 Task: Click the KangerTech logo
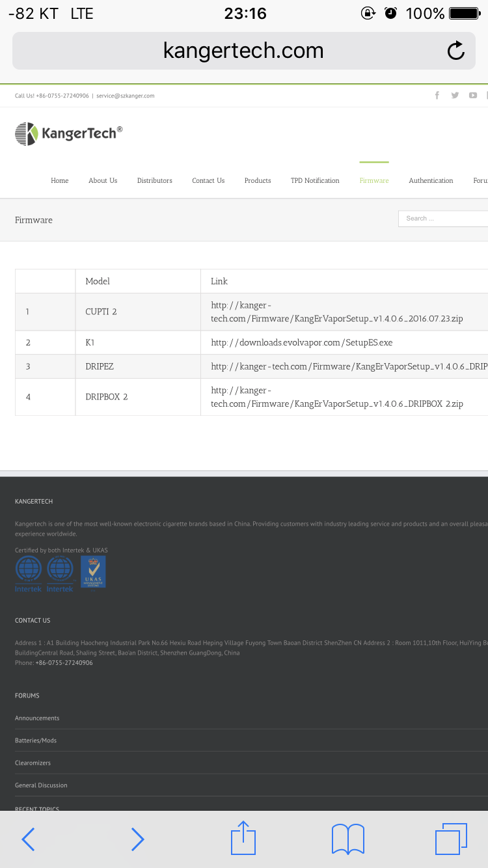click(x=68, y=133)
